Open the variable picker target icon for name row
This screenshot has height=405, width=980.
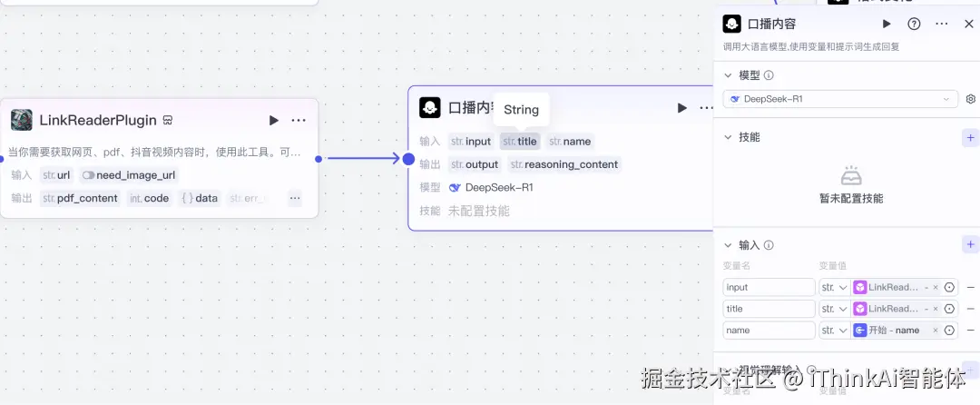949,330
